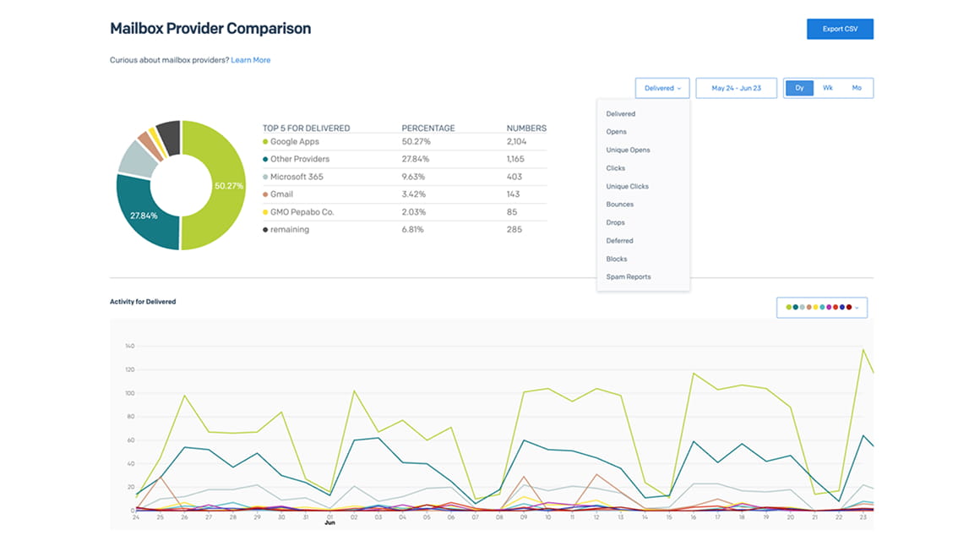Click the Gmail legend dot

(265, 194)
